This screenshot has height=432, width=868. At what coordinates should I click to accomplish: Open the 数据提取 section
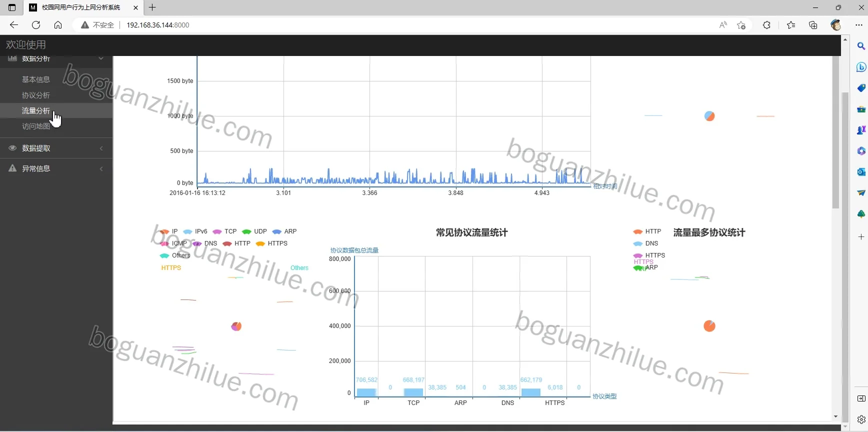56,148
